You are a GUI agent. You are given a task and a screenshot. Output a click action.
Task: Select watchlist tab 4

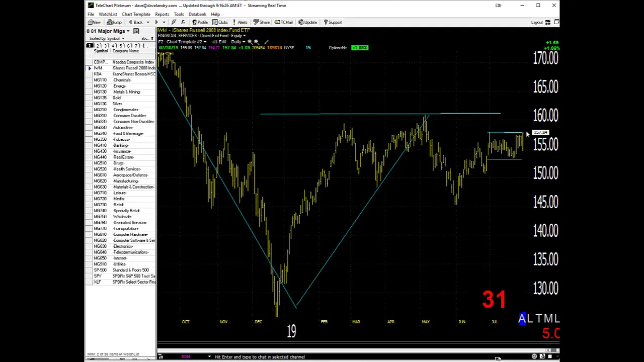(114, 46)
